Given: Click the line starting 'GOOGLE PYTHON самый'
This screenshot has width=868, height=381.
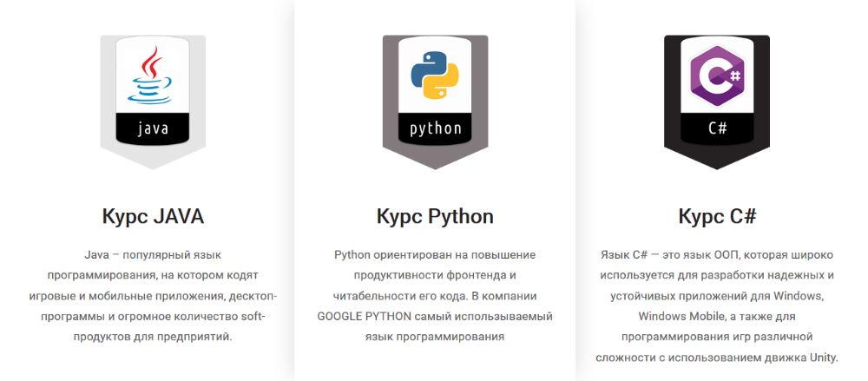Looking at the screenshot, I should pyautogui.click(x=435, y=317).
